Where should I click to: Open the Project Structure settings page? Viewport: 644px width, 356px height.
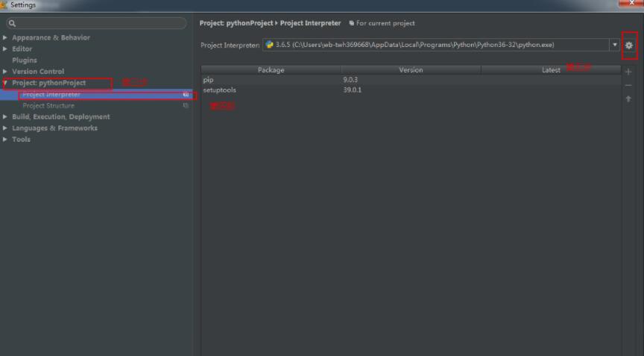[x=48, y=106]
